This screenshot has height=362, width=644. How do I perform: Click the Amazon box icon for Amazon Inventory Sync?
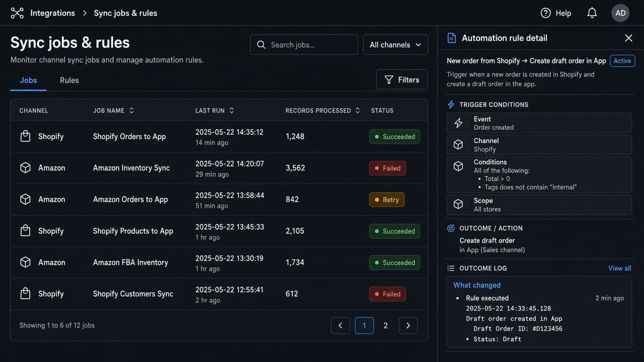tap(25, 168)
